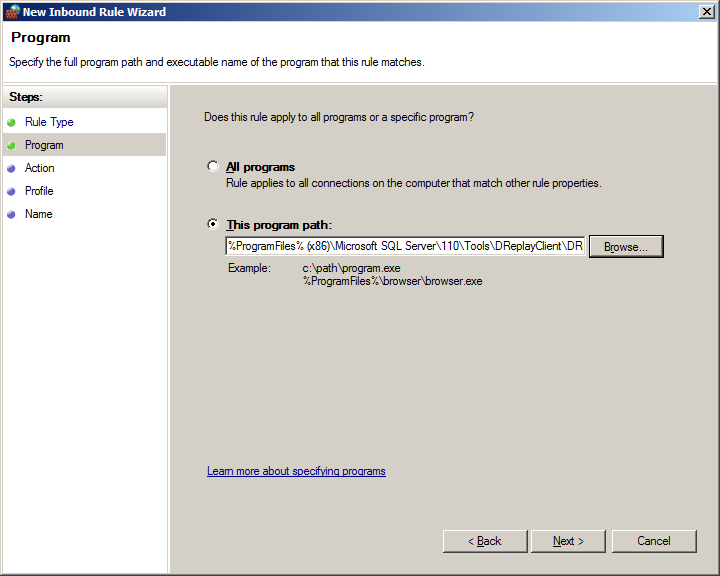This screenshot has width=720, height=576.
Task: Proceed with the Next button
Action: point(568,541)
